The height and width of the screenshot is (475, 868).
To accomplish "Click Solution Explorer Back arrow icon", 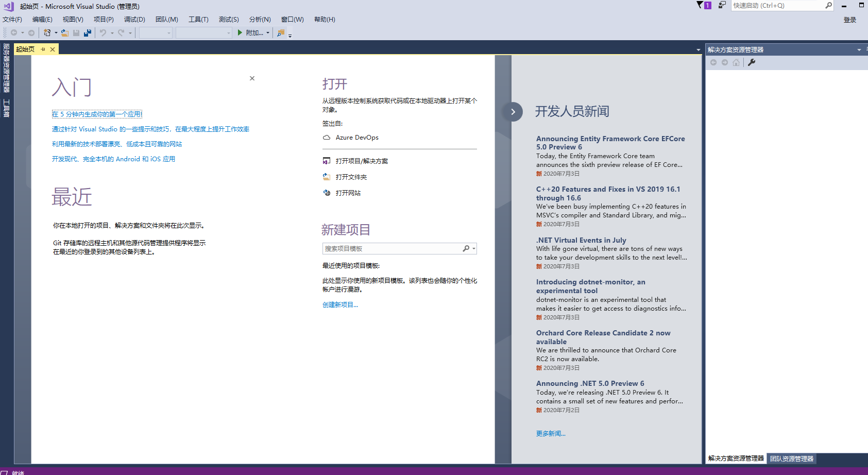I will coord(713,62).
